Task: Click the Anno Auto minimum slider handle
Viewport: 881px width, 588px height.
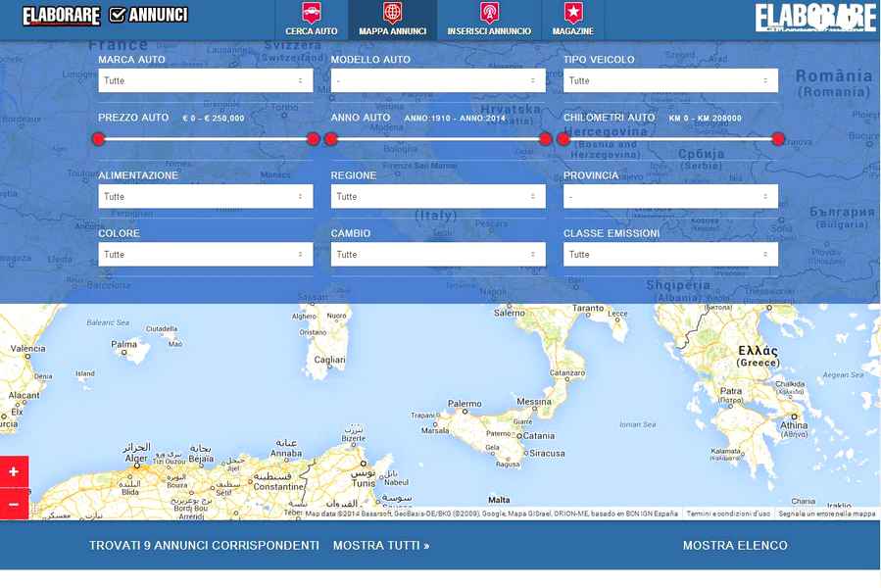Action: click(x=331, y=139)
